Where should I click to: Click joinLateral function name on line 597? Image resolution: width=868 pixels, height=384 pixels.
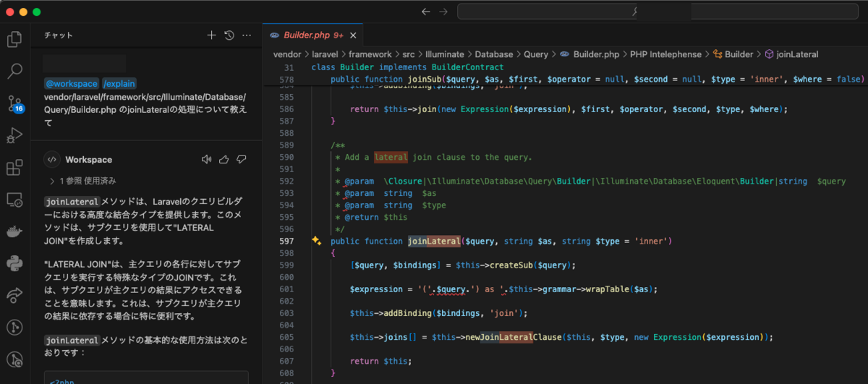point(434,241)
